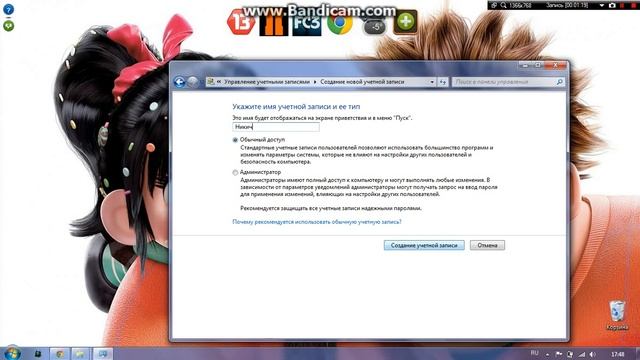Click the green round gadget under the question mark

tap(9, 26)
